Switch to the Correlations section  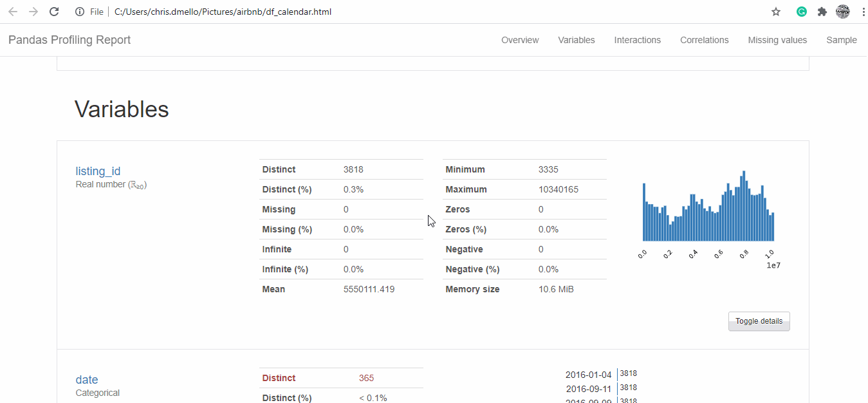point(704,40)
